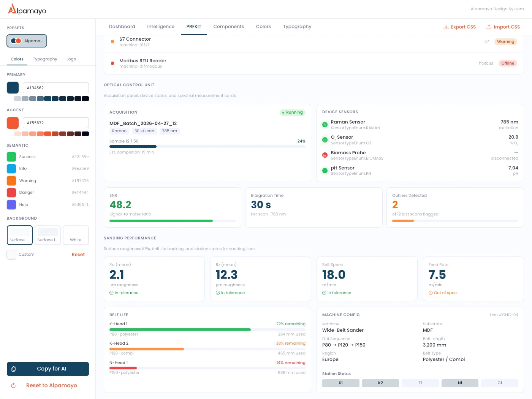532x399 pixels.
Task: Click Reset to Alpamayo
Action: click(x=48, y=385)
